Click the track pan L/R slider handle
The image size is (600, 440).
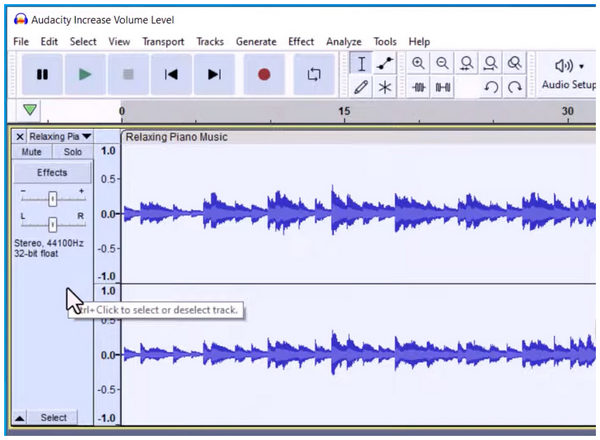52,225
